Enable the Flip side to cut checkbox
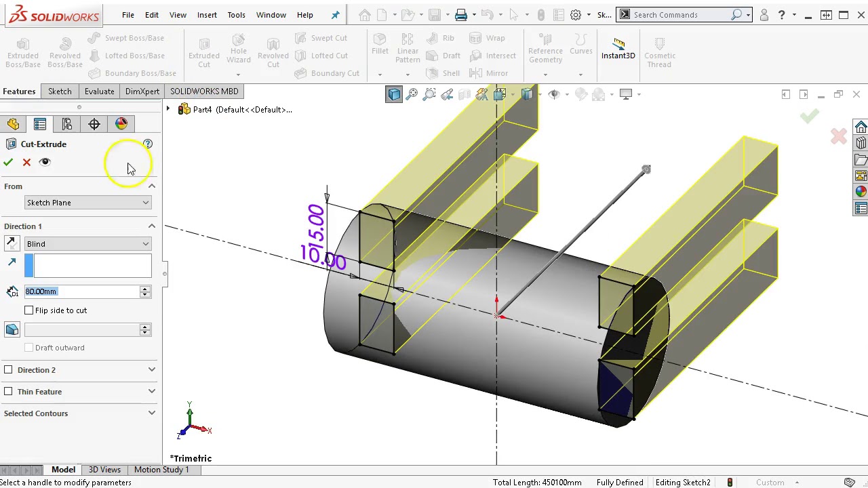 pyautogui.click(x=29, y=310)
